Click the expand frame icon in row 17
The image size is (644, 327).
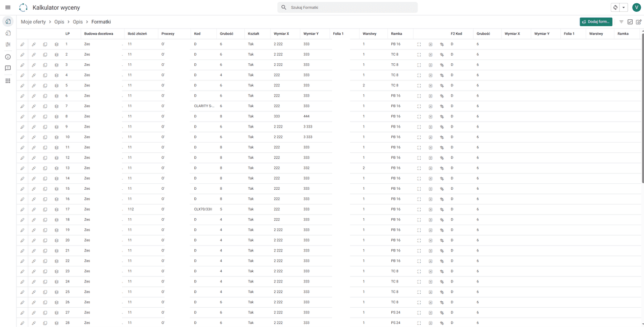click(419, 210)
